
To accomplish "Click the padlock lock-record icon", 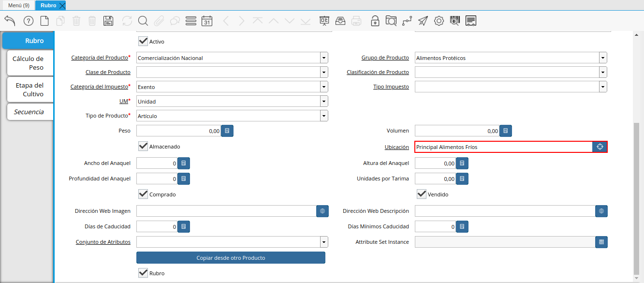I will click(x=375, y=21).
